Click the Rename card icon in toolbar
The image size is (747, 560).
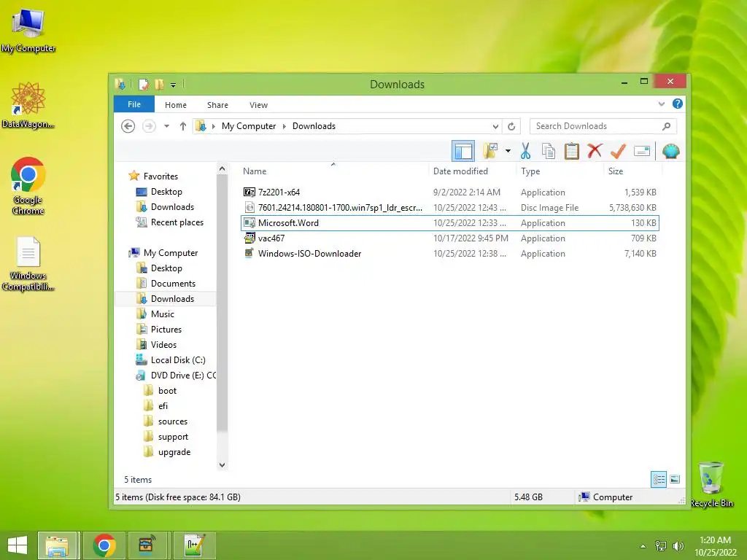click(642, 152)
